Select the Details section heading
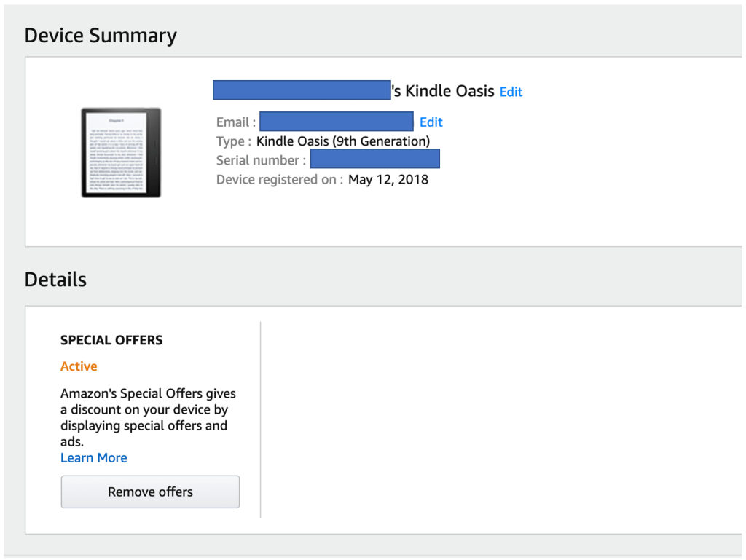This screenshot has width=746, height=560. tap(55, 280)
